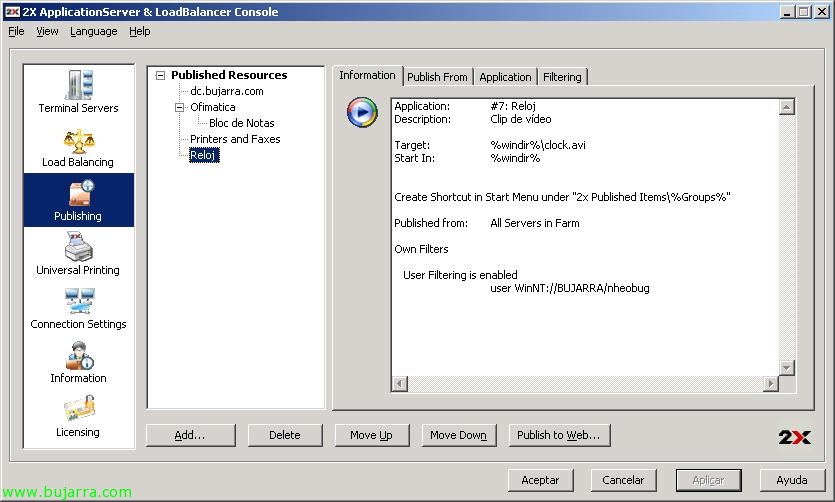
Task: Close the console window
Action: pos(822,12)
